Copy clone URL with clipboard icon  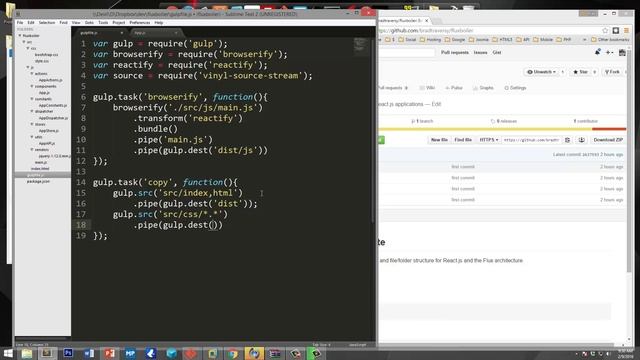coord(567,140)
